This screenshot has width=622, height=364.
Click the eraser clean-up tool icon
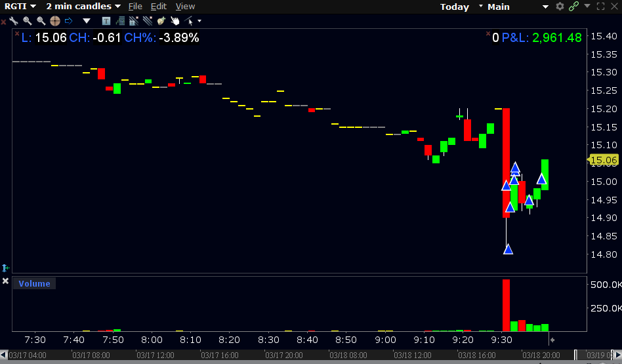161,21
